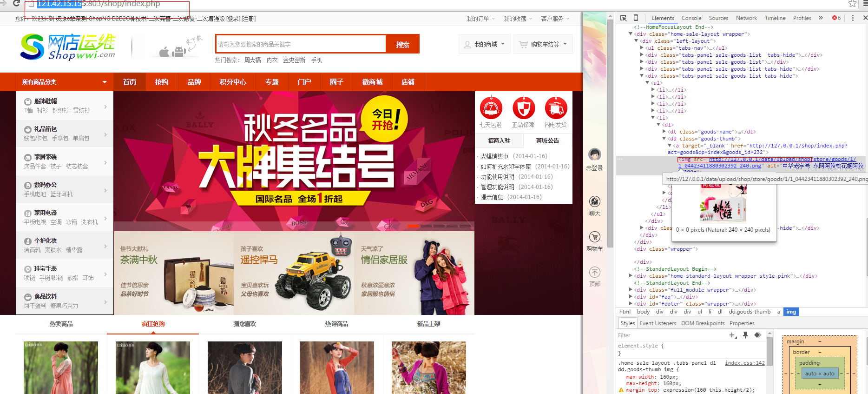Open DOM Breakpoints pane

[x=703, y=323]
